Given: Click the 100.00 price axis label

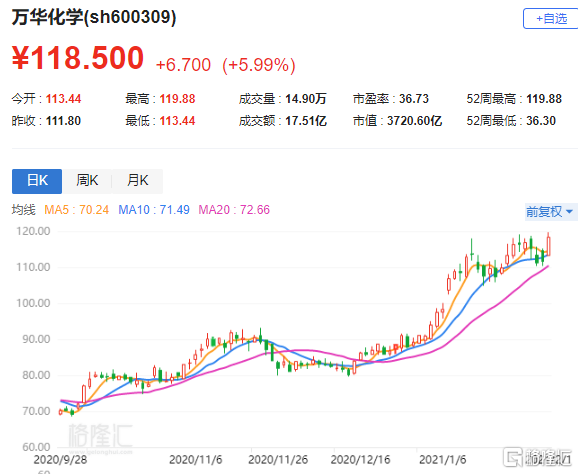Looking at the screenshot, I should pos(33,303).
